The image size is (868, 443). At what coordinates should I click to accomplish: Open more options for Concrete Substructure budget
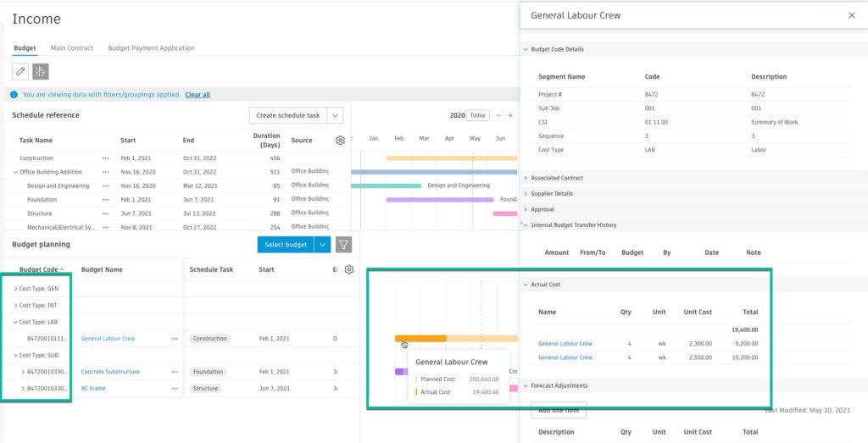175,372
